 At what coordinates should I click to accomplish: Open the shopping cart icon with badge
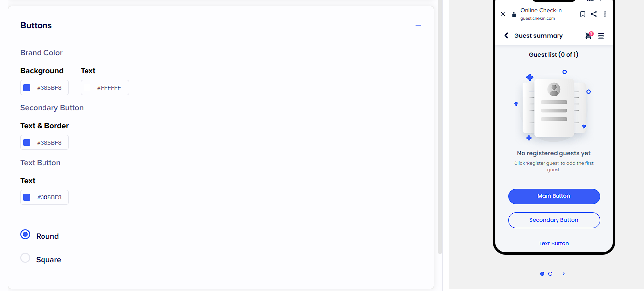[x=588, y=36]
